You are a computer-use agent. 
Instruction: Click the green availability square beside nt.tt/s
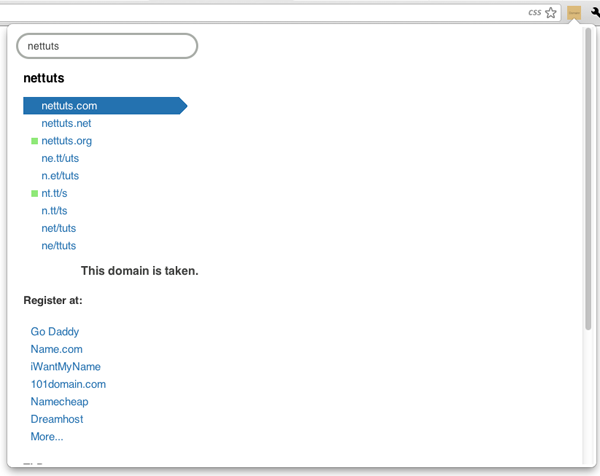click(x=34, y=194)
